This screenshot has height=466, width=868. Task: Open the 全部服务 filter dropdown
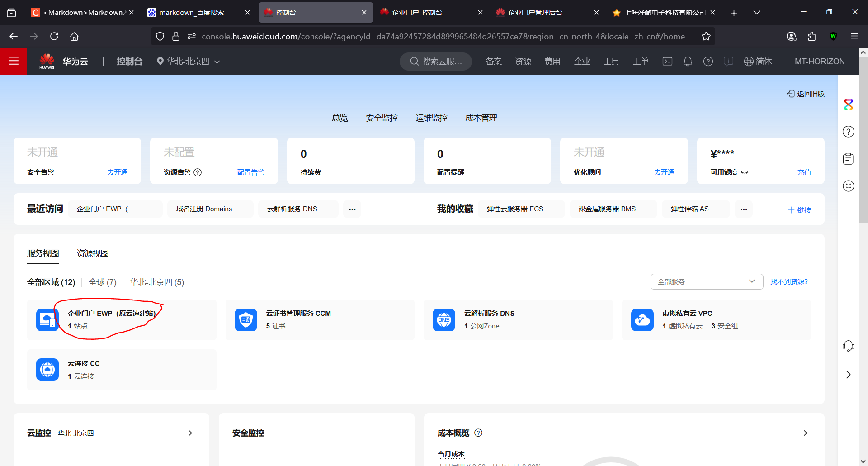click(x=707, y=281)
